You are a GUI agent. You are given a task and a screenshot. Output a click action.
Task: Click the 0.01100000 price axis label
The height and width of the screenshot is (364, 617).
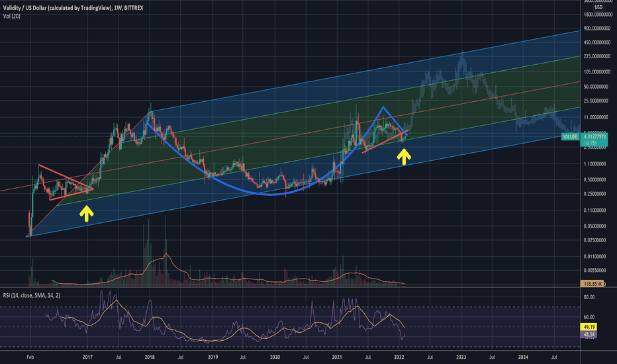pyautogui.click(x=594, y=257)
